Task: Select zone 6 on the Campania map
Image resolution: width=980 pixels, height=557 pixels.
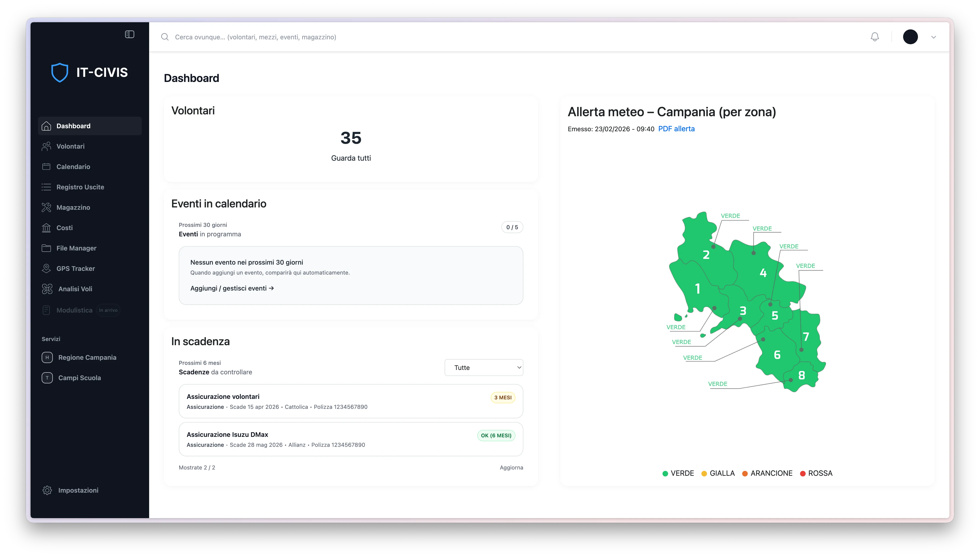Action: click(x=777, y=355)
